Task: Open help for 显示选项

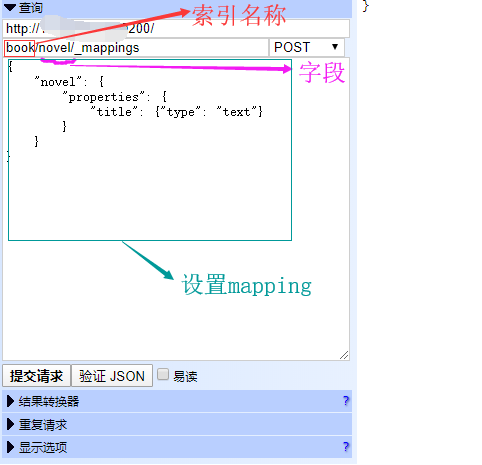Action: click(x=346, y=447)
